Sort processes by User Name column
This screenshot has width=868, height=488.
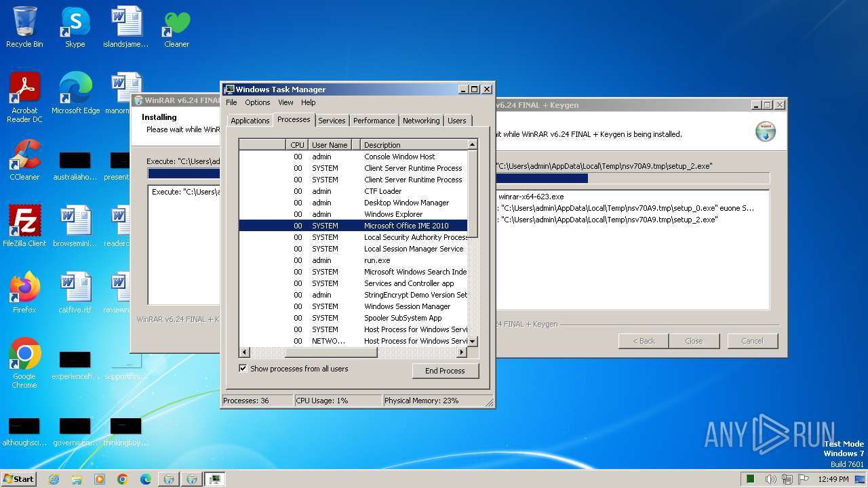tap(330, 144)
